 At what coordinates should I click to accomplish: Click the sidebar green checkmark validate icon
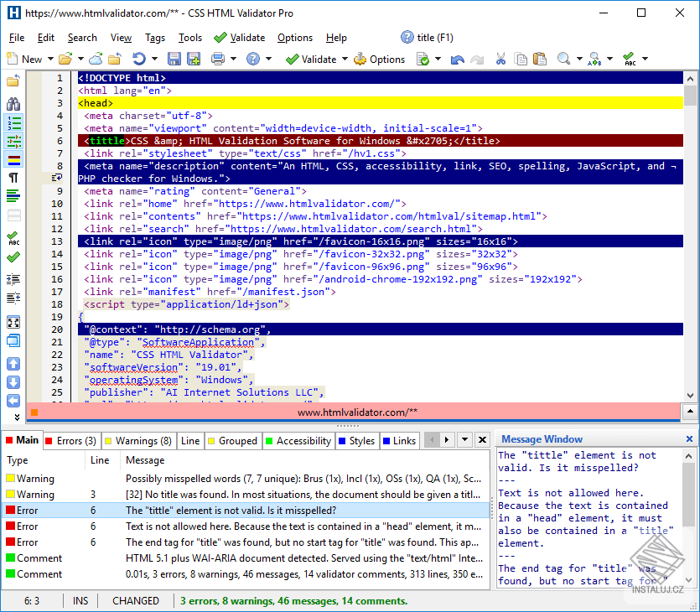[13, 257]
